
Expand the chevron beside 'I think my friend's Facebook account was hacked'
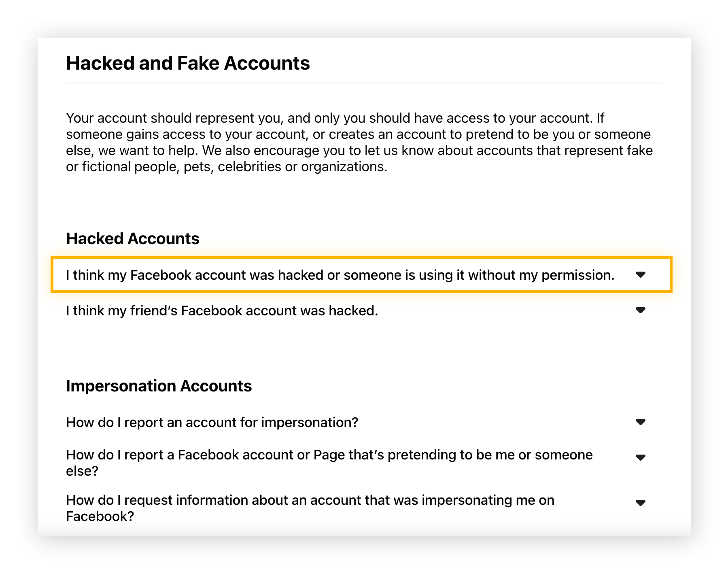(x=641, y=310)
